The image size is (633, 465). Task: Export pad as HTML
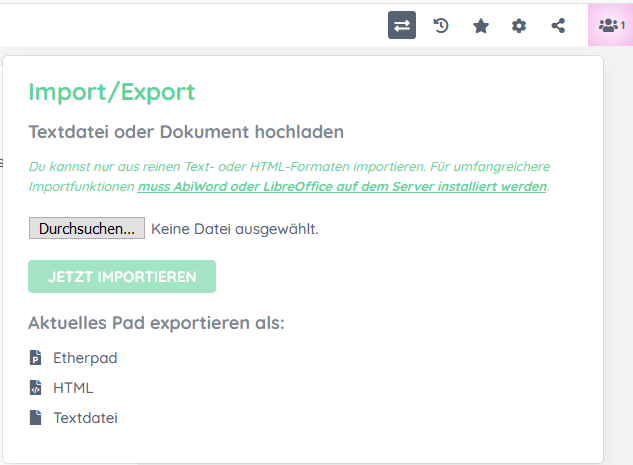click(x=73, y=388)
